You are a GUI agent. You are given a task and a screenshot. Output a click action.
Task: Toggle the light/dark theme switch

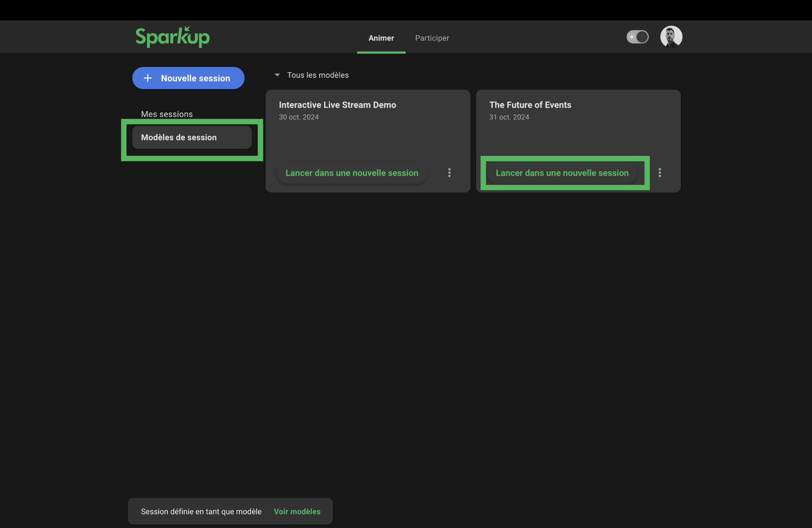pyautogui.click(x=637, y=37)
